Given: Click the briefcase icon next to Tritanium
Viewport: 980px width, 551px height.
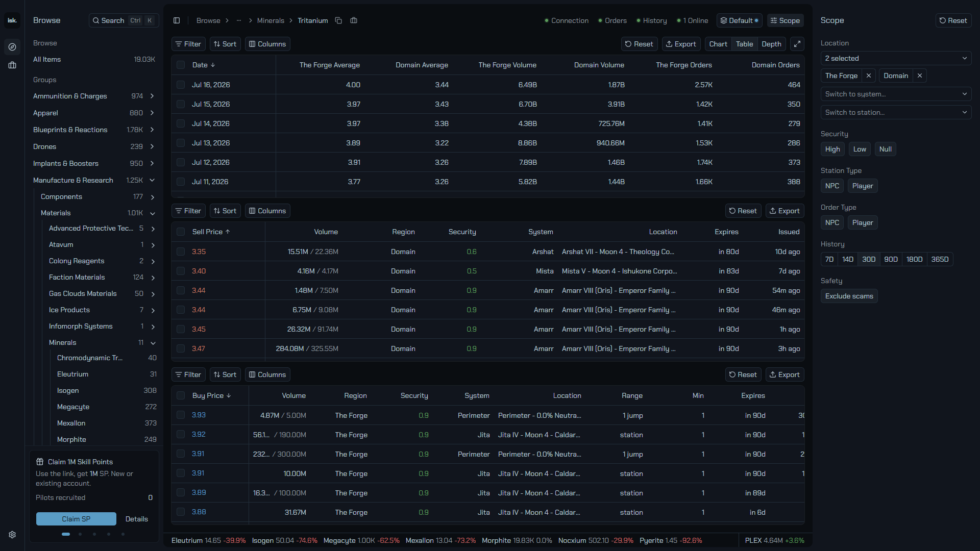Looking at the screenshot, I should coord(354,20).
